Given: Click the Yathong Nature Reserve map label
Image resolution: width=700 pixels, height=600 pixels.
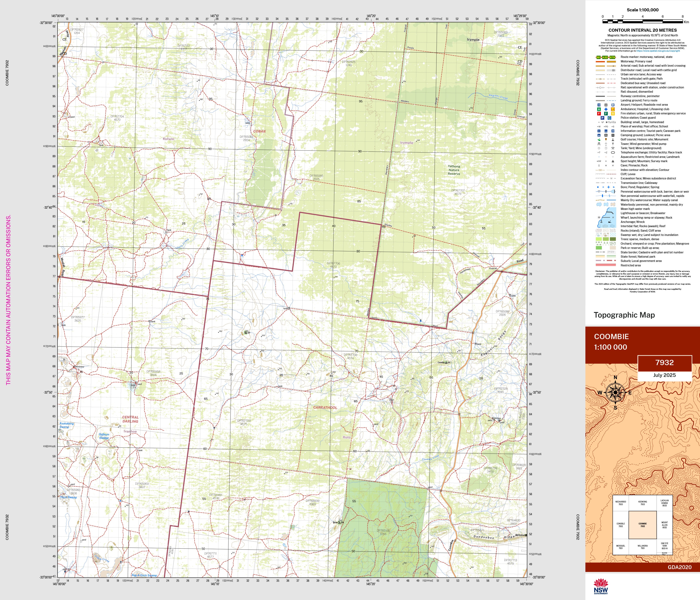Looking at the screenshot, I should pos(454,170).
